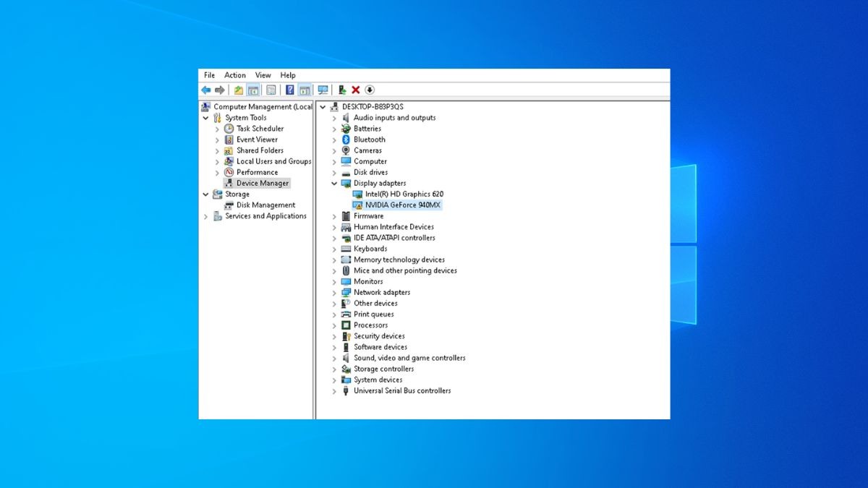Expand the Disk drives category

click(x=334, y=173)
